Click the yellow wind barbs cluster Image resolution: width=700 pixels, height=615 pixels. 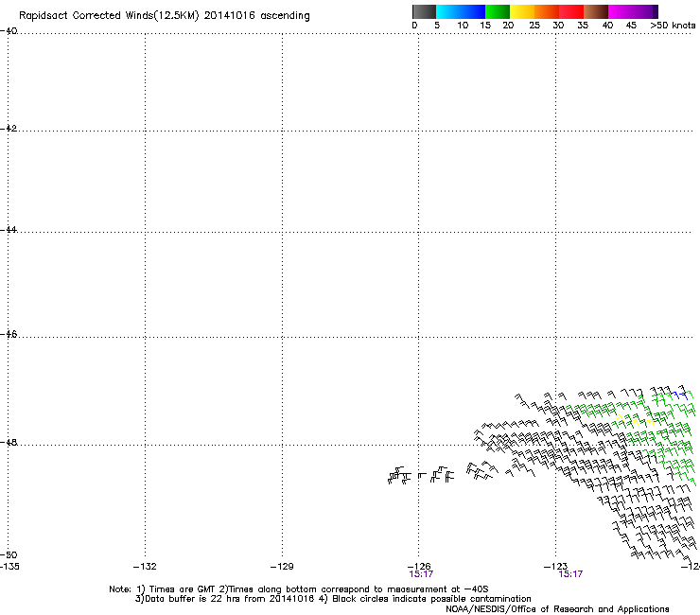click(x=636, y=420)
